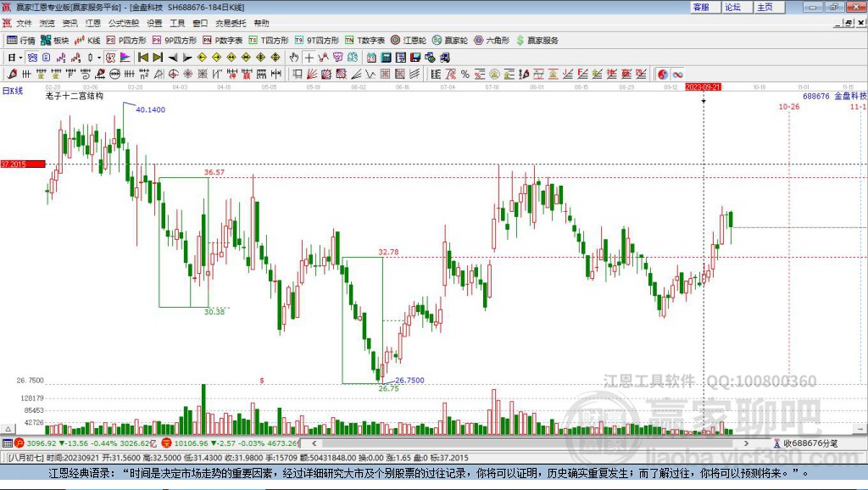Click the flag colored triangle icon

(x=125, y=58)
